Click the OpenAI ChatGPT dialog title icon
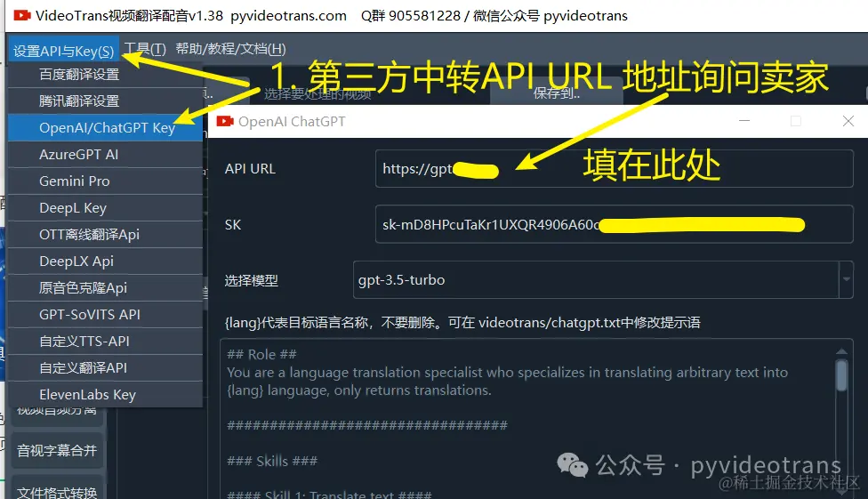The width and height of the screenshot is (868, 499). 225,121
